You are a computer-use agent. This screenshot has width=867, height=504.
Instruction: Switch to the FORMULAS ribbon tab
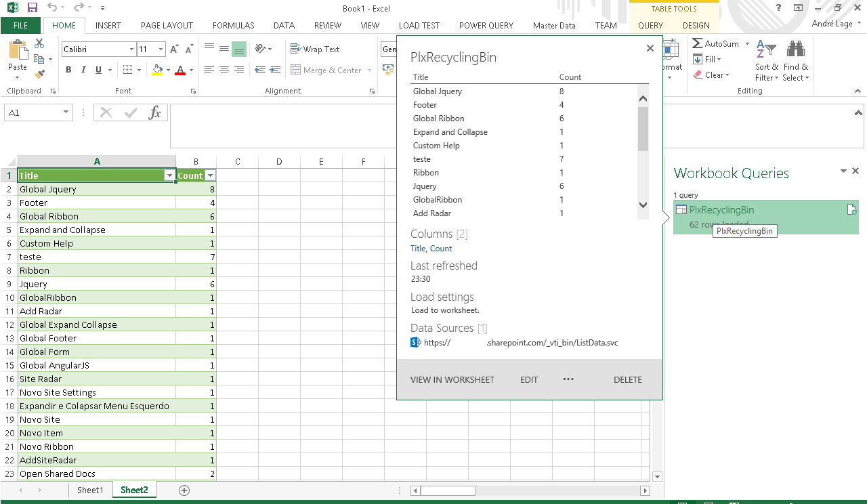(234, 26)
